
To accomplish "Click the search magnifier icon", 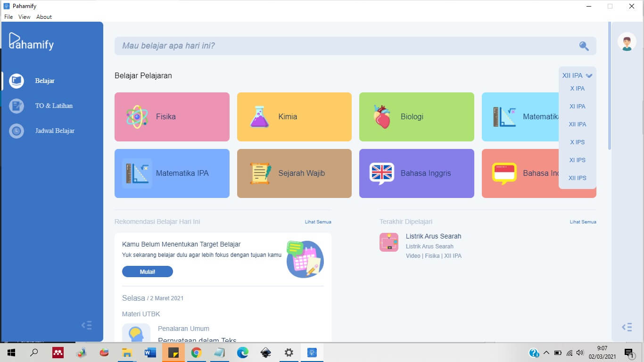I will click(x=584, y=46).
